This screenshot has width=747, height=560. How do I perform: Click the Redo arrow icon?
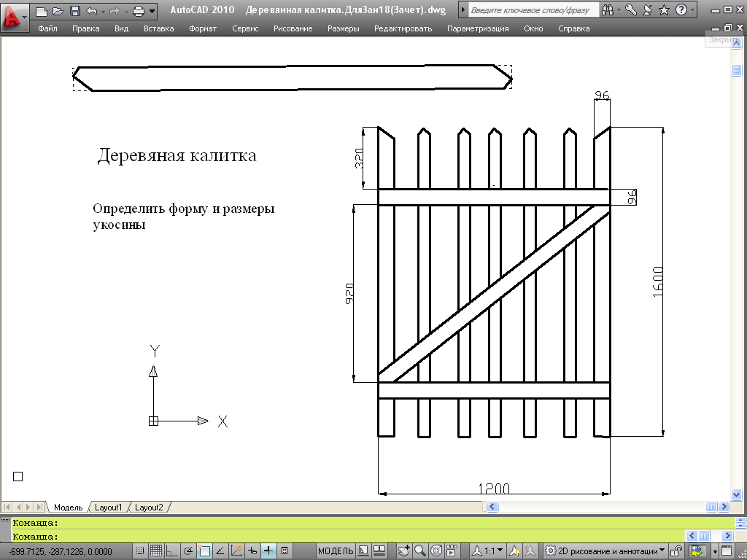coord(115,10)
